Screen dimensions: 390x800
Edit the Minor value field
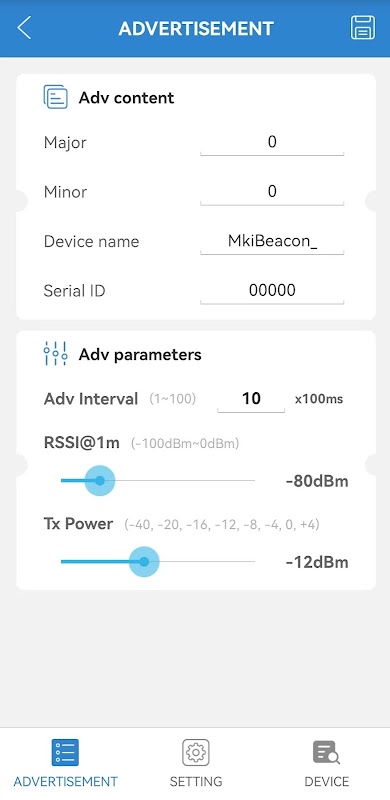pyautogui.click(x=272, y=192)
